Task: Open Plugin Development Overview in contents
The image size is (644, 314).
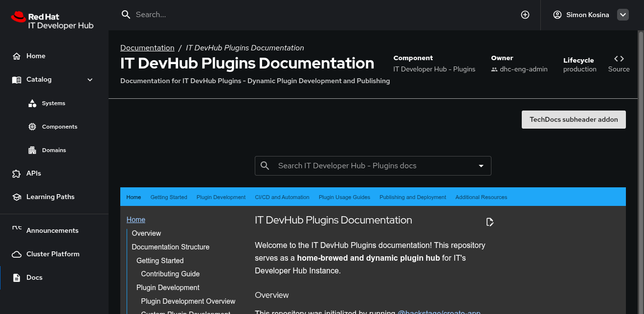Action: pos(188,302)
